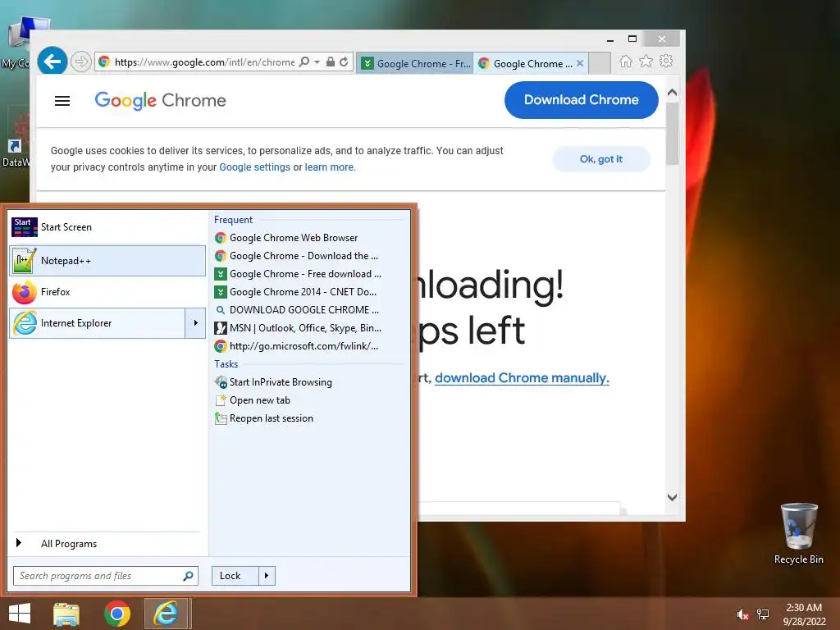Click the address bar URL text

coord(204,62)
